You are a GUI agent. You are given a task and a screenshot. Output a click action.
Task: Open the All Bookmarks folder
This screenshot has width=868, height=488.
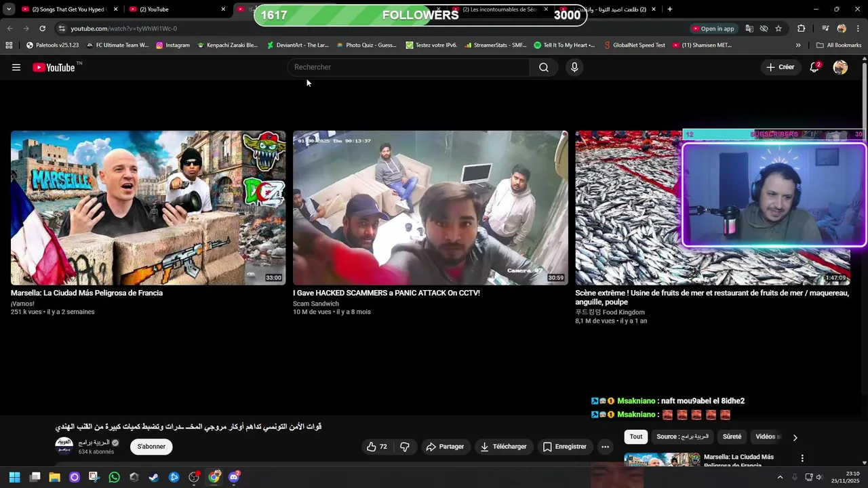click(839, 45)
